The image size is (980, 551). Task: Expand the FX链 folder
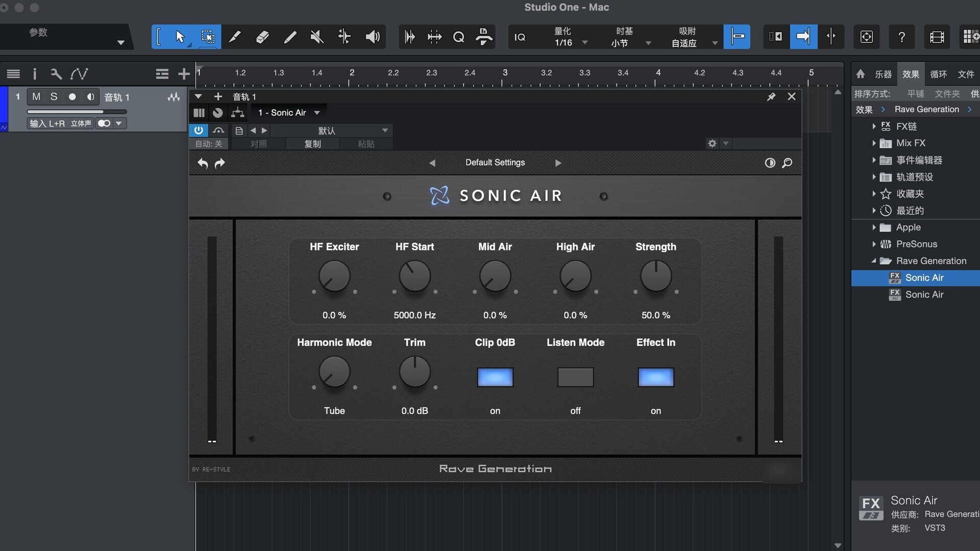point(874,126)
